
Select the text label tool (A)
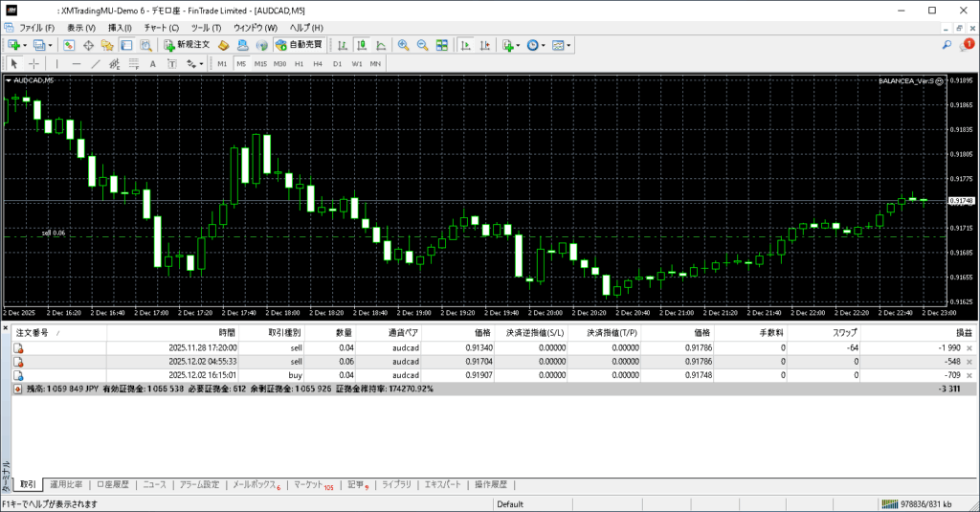pyautogui.click(x=153, y=64)
